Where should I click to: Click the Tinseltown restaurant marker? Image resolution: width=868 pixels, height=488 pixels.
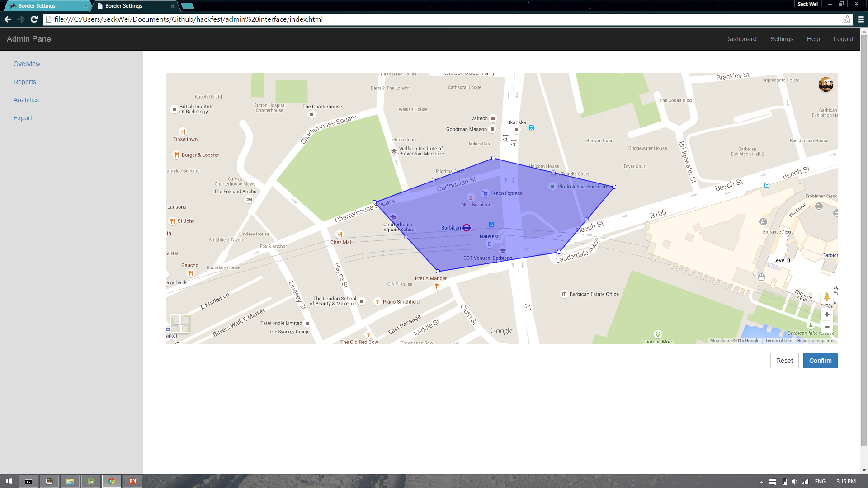tap(183, 132)
